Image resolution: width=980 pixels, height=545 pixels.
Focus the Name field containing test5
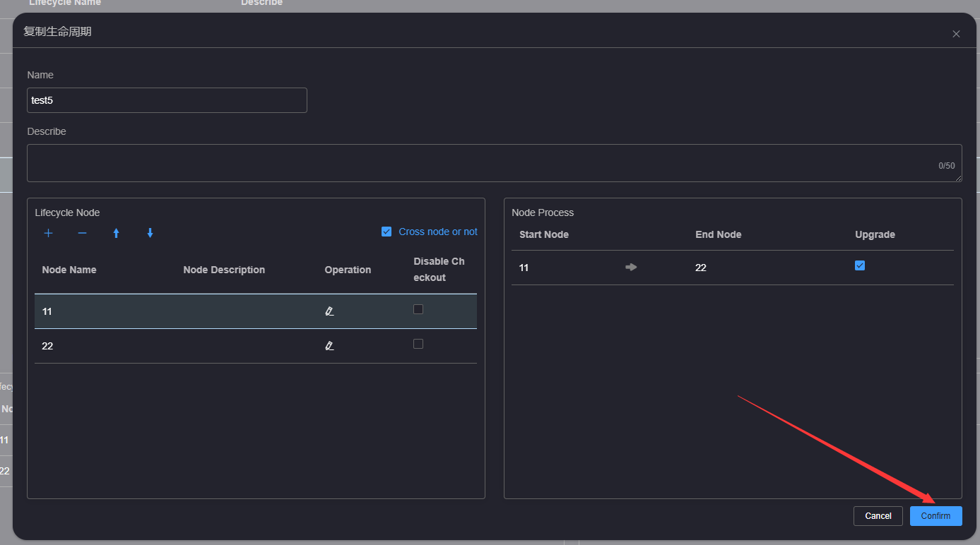point(167,100)
